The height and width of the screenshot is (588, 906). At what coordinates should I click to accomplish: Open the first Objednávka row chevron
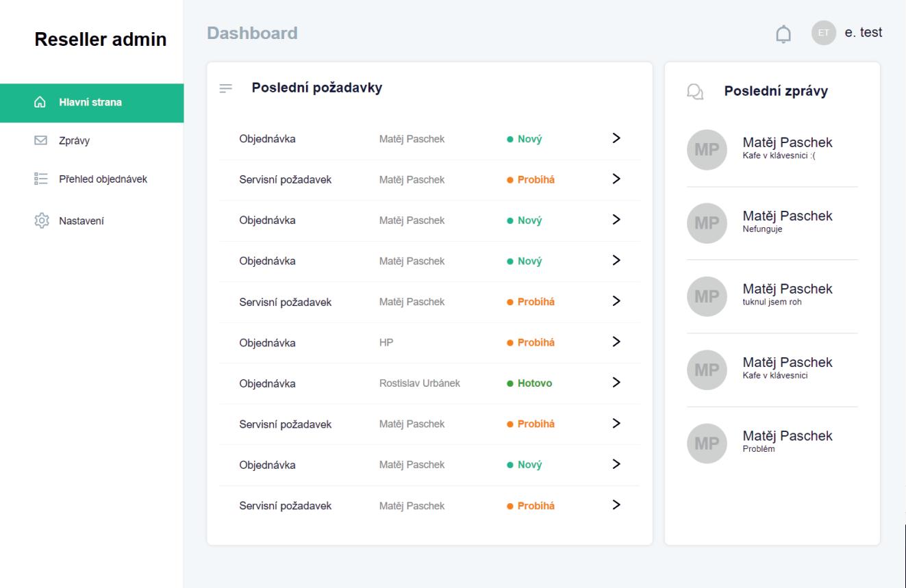click(616, 138)
